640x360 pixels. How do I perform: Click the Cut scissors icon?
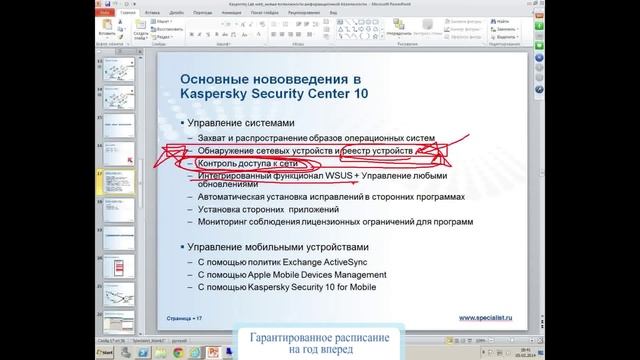click(120, 22)
